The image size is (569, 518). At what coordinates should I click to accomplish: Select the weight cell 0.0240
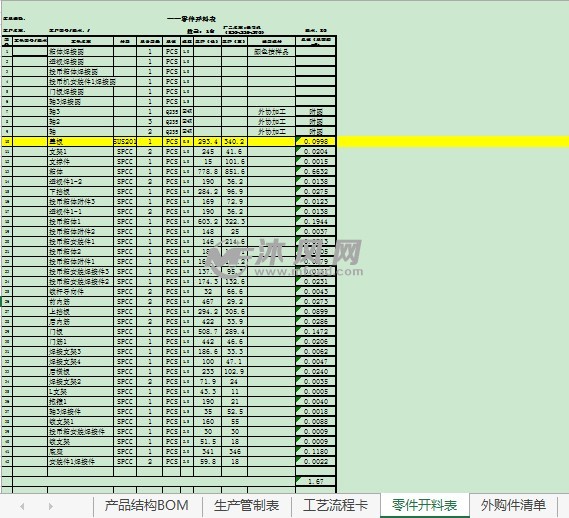[316, 371]
